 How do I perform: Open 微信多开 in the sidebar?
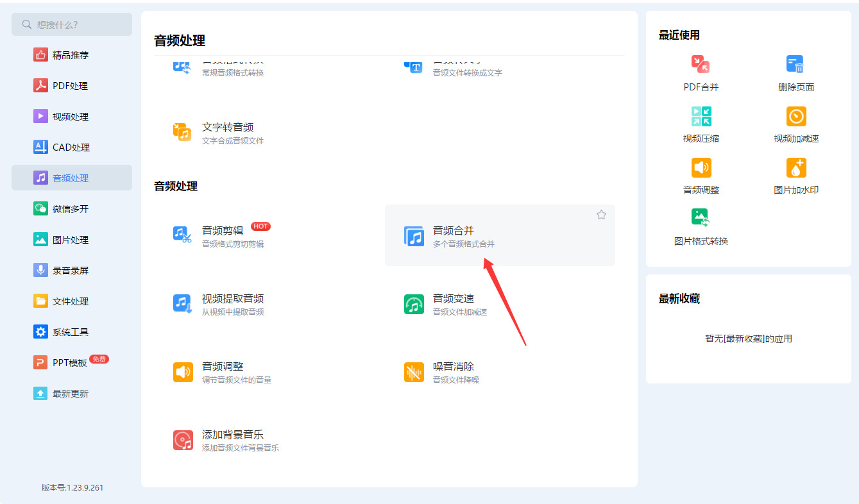tap(72, 209)
